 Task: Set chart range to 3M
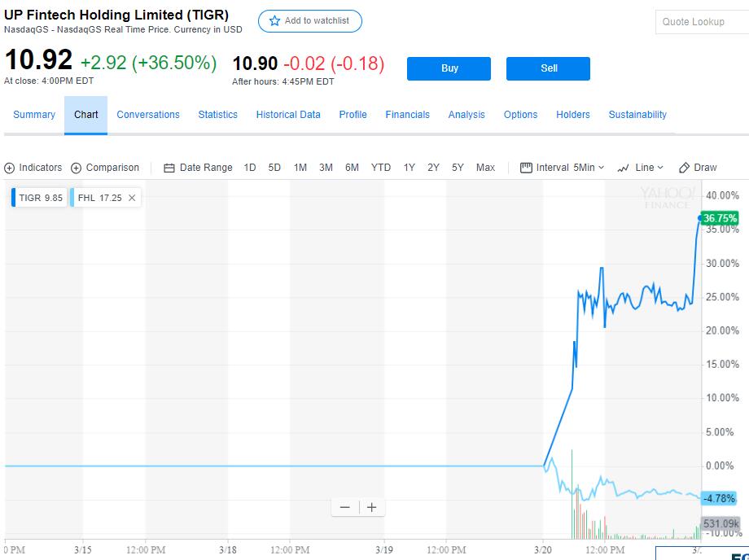tap(326, 168)
